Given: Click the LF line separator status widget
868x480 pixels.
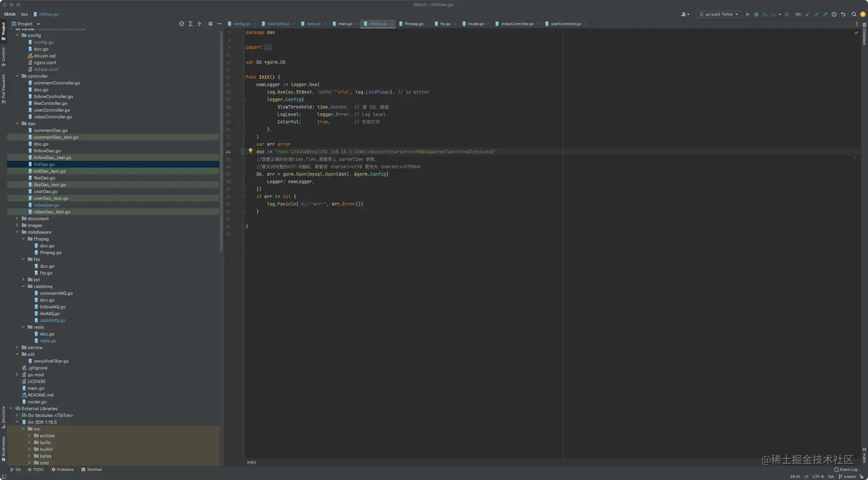Looking at the screenshot, I should (x=806, y=477).
